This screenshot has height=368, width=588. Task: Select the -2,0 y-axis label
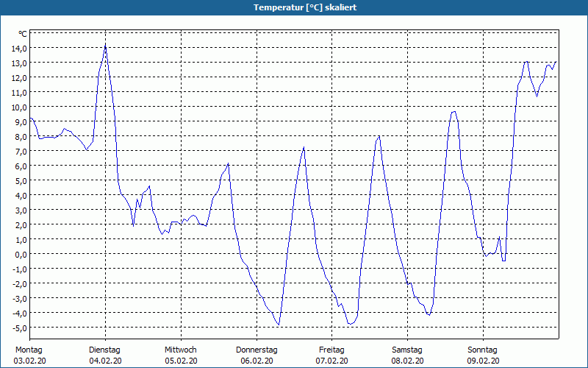tap(20, 283)
